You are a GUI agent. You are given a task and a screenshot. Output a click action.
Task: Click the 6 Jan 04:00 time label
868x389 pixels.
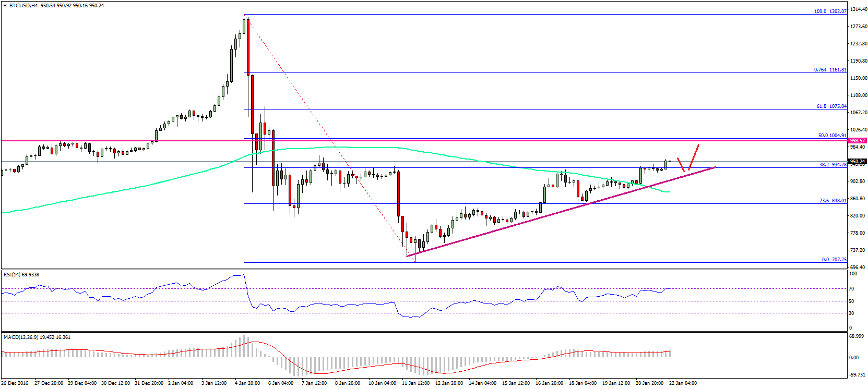click(281, 383)
